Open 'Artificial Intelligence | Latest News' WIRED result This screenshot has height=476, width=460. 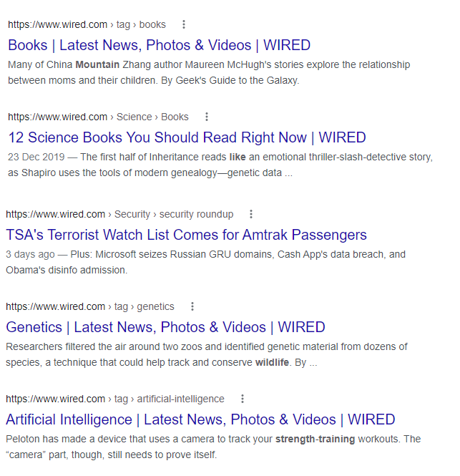200,419
